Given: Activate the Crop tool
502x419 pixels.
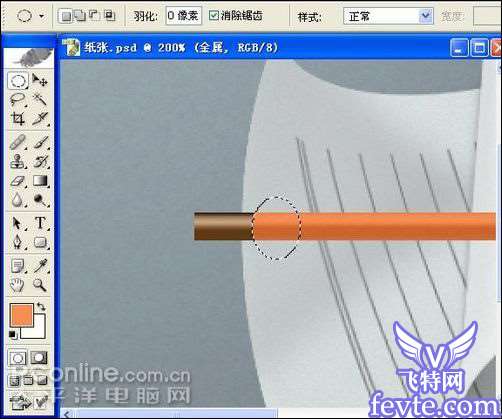Looking at the screenshot, I should click(x=18, y=118).
